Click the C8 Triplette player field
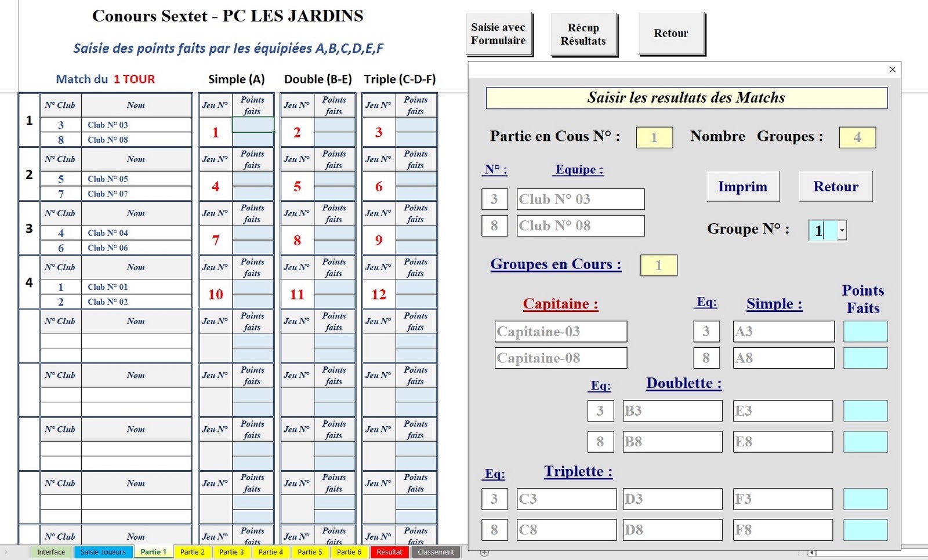 567,530
